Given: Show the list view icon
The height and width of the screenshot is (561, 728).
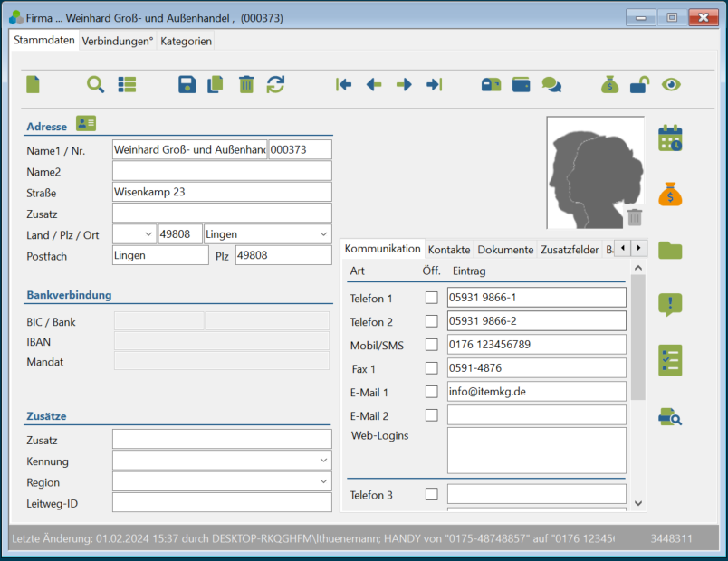Looking at the screenshot, I should point(127,84).
